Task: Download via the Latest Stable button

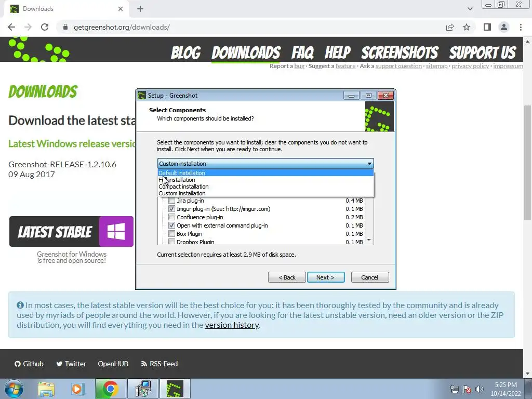Action: [71, 231]
